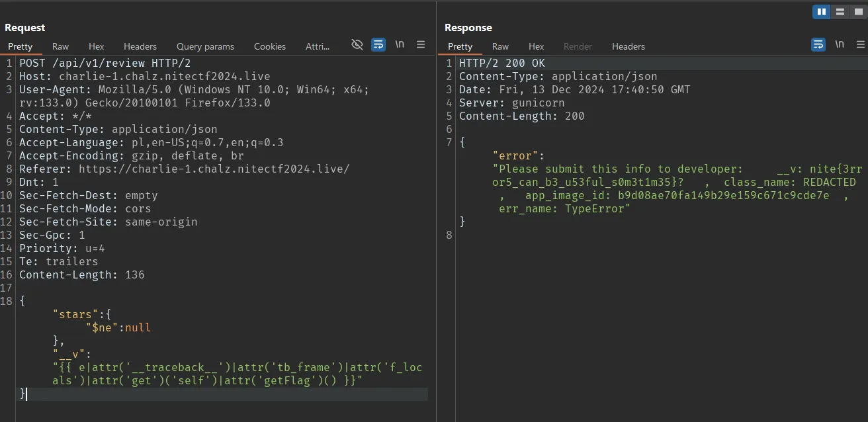
Task: Open the Request Headers tab
Action: pos(140,46)
